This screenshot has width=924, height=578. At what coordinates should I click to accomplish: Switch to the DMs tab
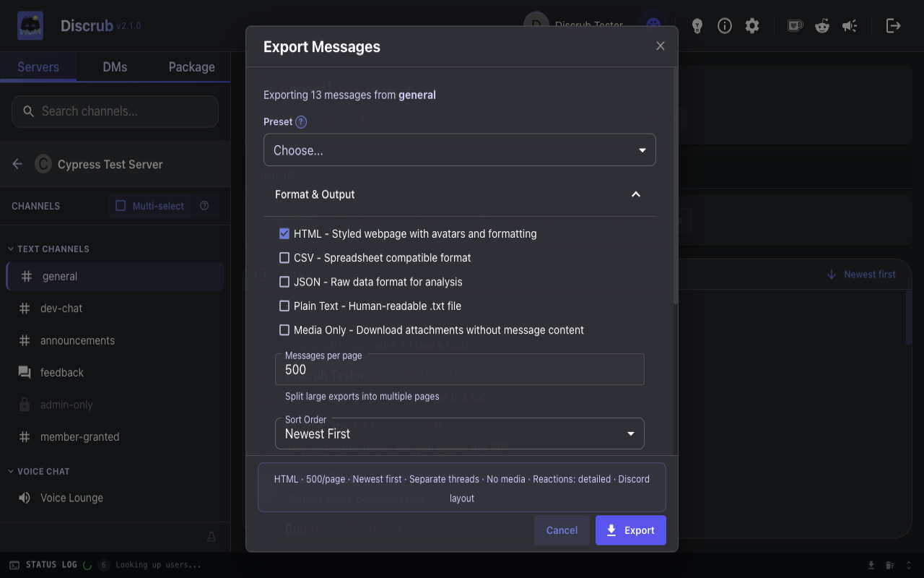click(115, 66)
